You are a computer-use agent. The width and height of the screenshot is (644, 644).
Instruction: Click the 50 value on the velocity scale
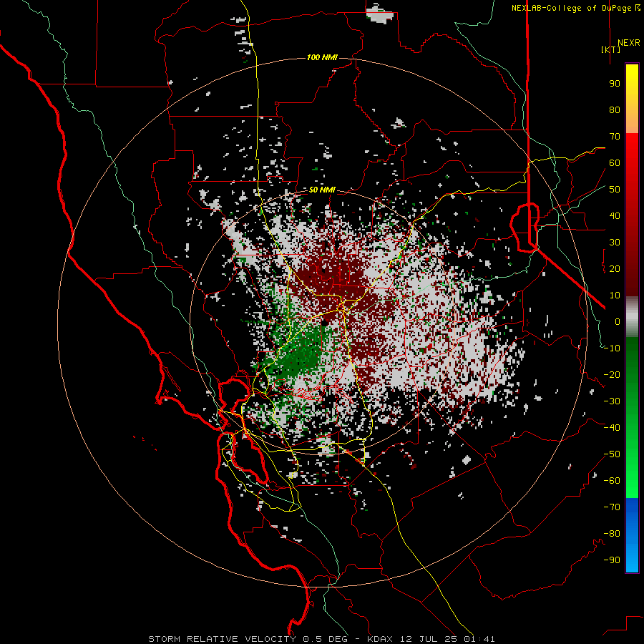tap(615, 190)
